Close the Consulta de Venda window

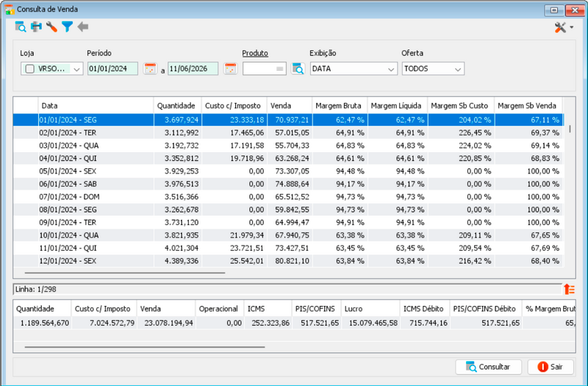[575, 10]
